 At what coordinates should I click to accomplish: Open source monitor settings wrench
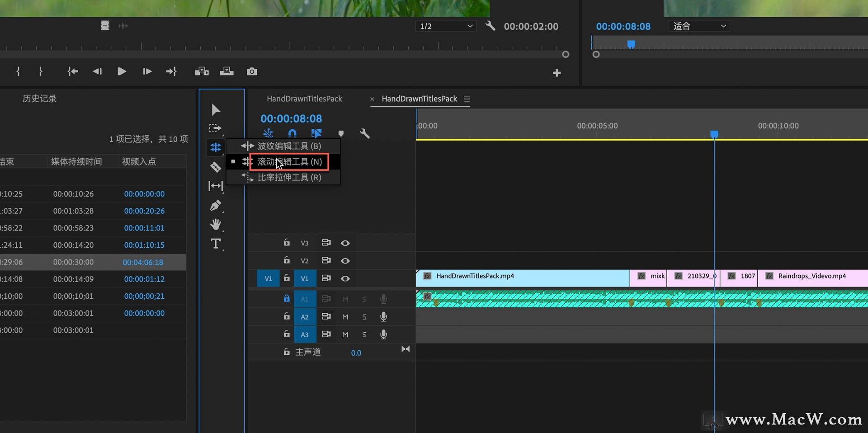tap(491, 26)
